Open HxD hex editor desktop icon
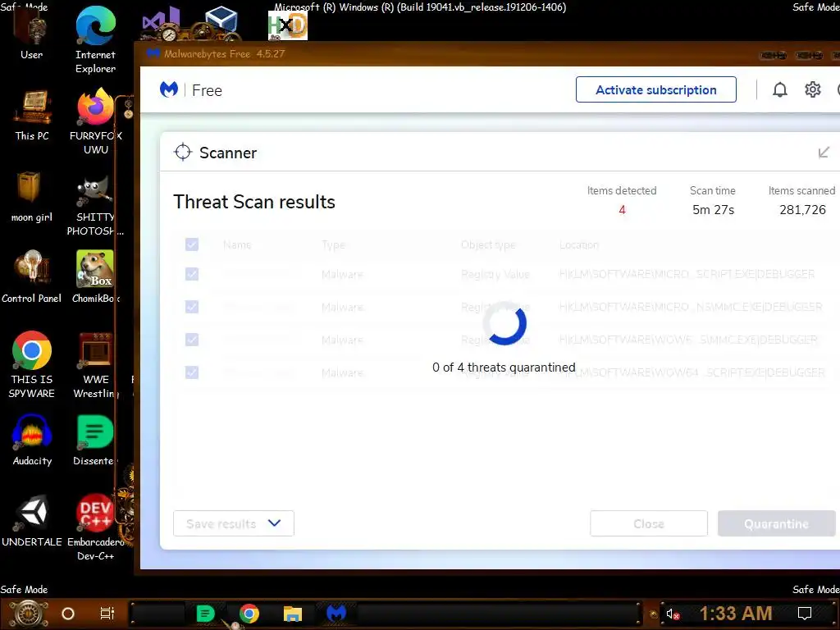 click(x=288, y=25)
